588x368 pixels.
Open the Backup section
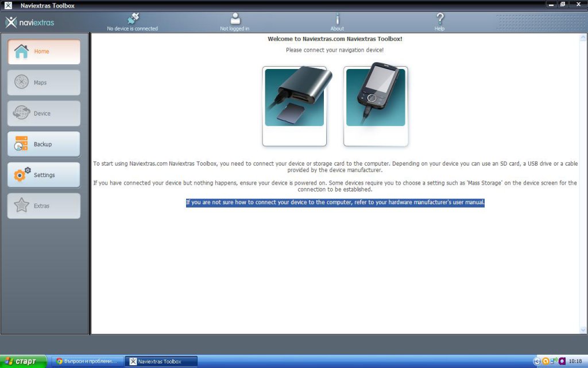pyautogui.click(x=44, y=144)
